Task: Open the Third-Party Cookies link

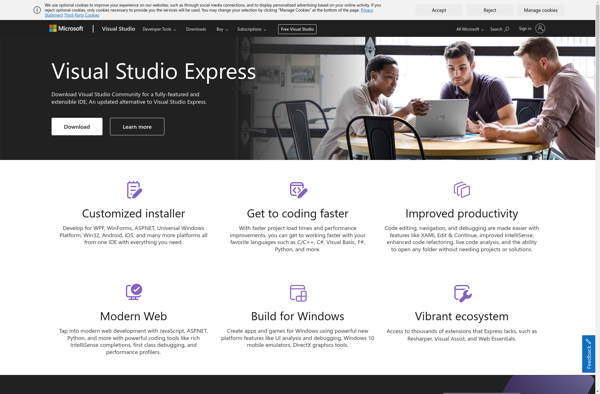Action: 82,15
